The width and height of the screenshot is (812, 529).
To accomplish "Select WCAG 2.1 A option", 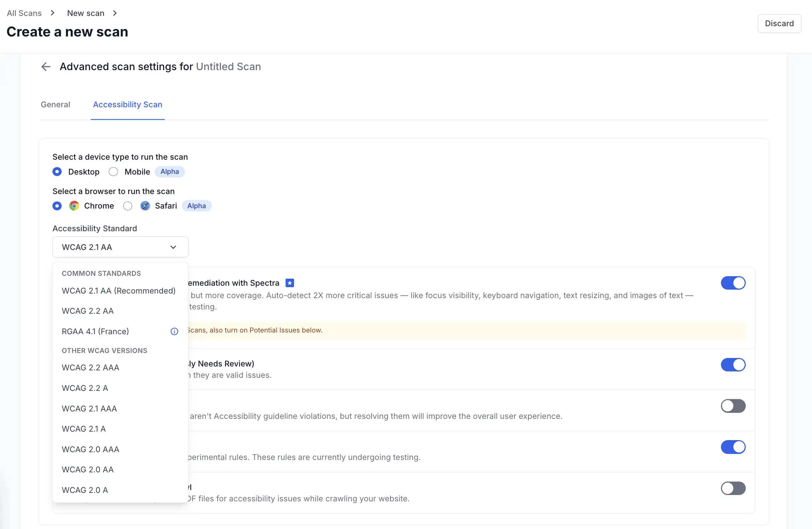I will (x=120, y=429).
